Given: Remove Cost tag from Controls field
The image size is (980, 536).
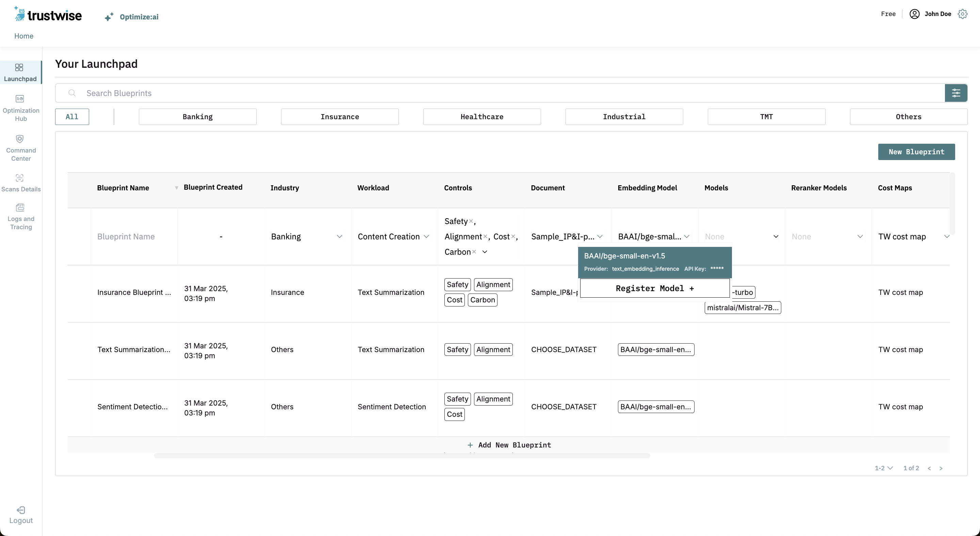Looking at the screenshot, I should [513, 237].
